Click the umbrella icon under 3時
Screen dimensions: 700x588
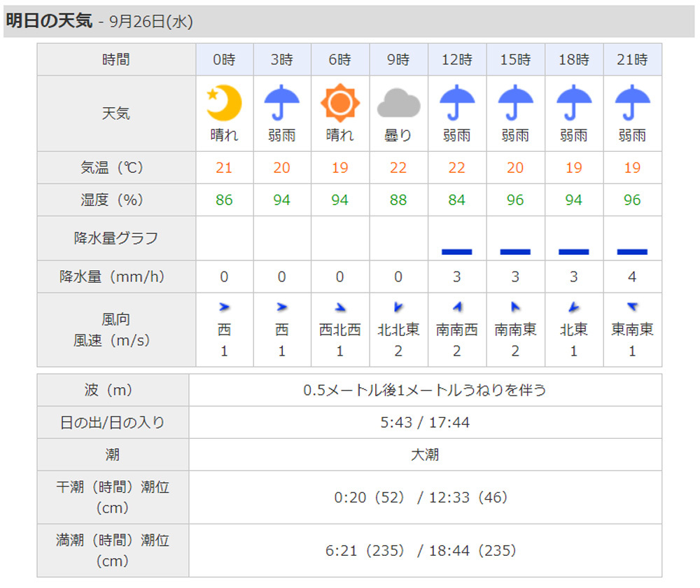point(282,103)
